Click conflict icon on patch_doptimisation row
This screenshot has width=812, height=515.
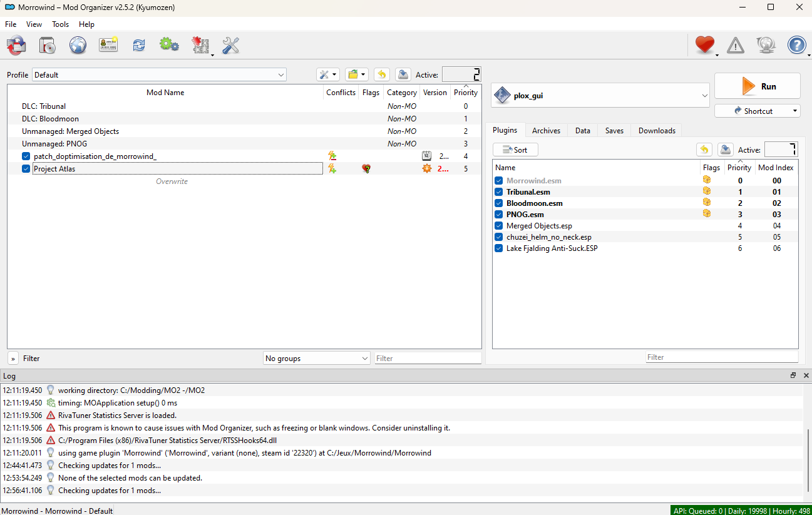pyautogui.click(x=332, y=156)
